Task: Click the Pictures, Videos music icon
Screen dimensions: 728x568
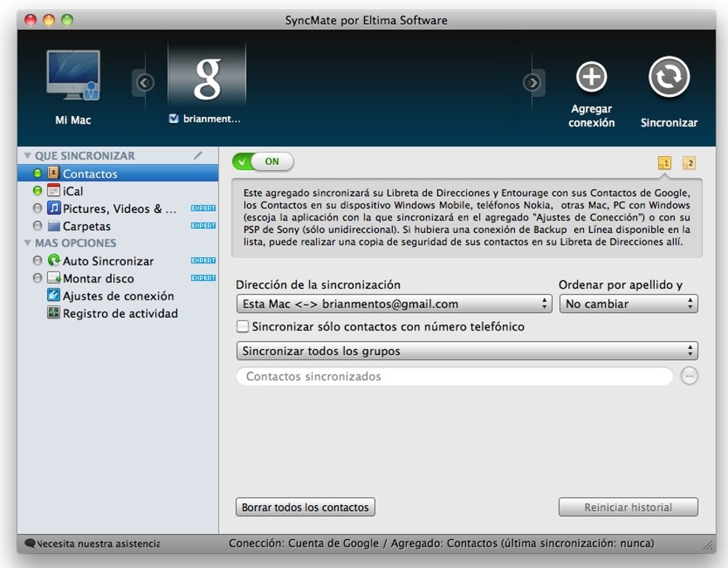Action: tap(54, 208)
